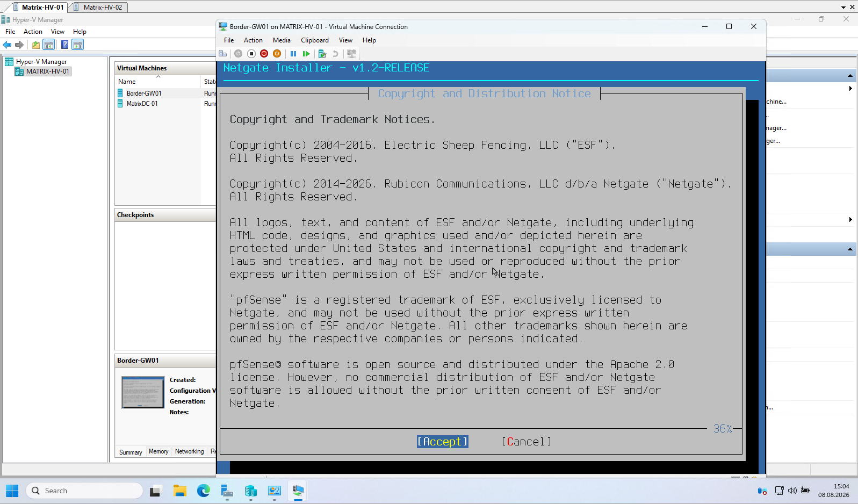The height and width of the screenshot is (504, 858).
Task: Click Border-GW01 preview thumbnail
Action: (x=143, y=392)
